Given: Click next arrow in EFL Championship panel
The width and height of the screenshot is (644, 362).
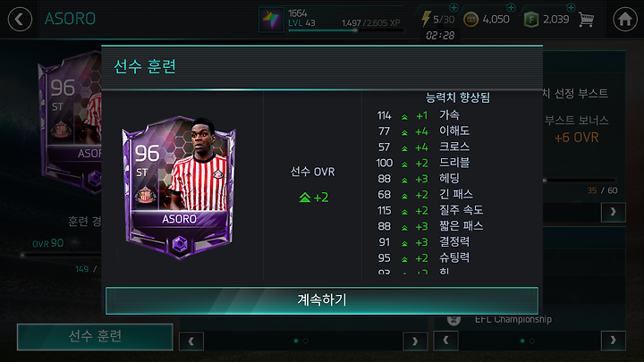Looking at the screenshot, I should 614,341.
